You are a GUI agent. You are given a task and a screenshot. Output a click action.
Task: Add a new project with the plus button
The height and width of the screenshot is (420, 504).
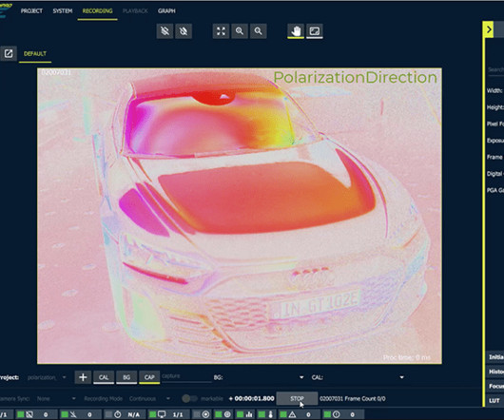tap(83, 377)
